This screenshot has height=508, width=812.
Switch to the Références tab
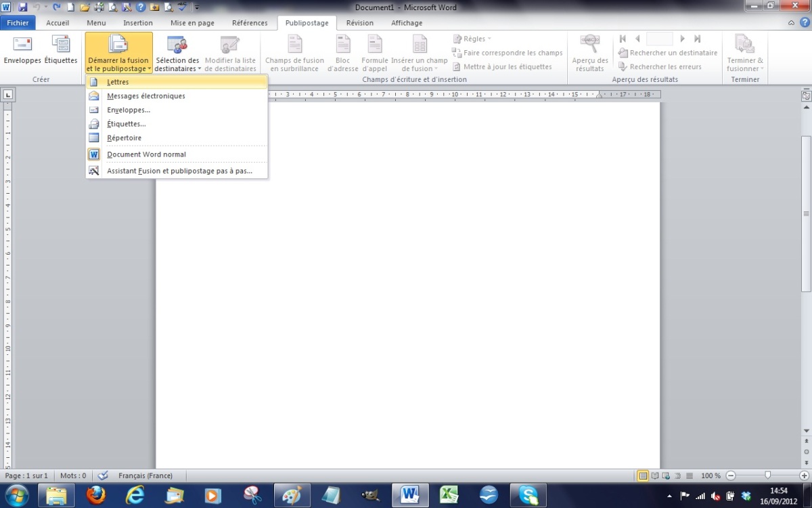250,22
